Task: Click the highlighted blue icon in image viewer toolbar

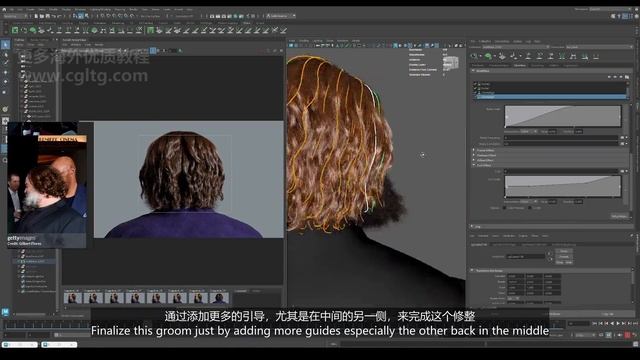Action: 153,51
